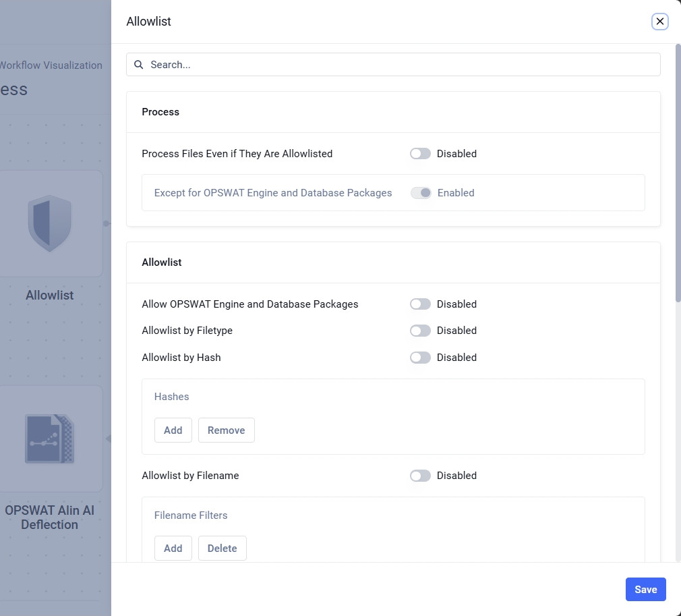Click the Process section heading

pyautogui.click(x=160, y=112)
